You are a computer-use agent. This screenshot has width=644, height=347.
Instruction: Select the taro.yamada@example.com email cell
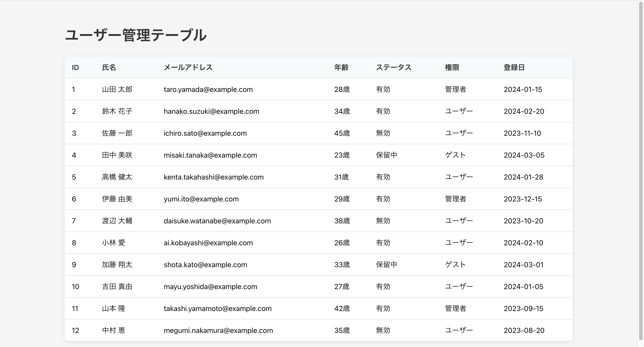pos(208,89)
